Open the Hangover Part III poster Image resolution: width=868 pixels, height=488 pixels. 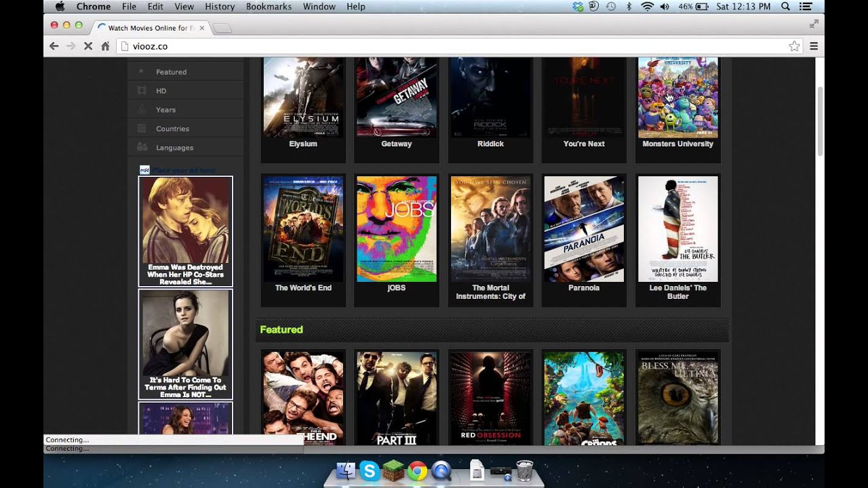[x=397, y=398]
